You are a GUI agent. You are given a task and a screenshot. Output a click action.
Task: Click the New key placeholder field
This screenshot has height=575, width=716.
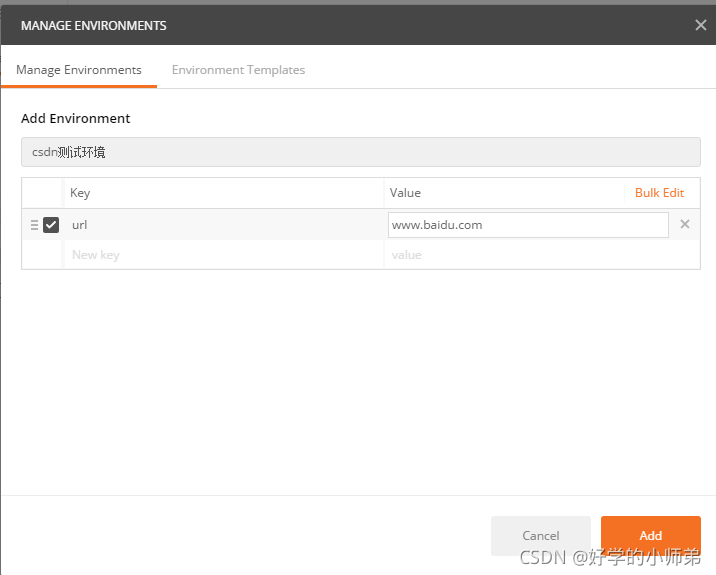tap(224, 254)
